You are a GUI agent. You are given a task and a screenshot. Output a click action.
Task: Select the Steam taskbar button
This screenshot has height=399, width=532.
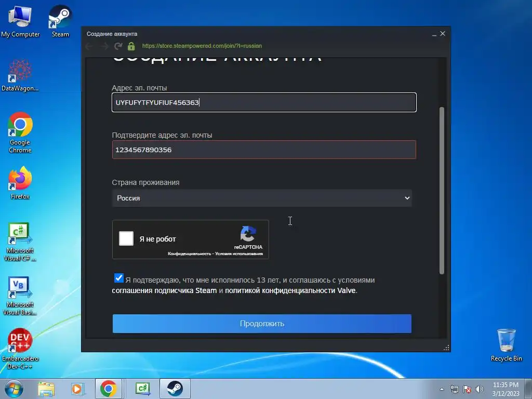pyautogui.click(x=175, y=389)
